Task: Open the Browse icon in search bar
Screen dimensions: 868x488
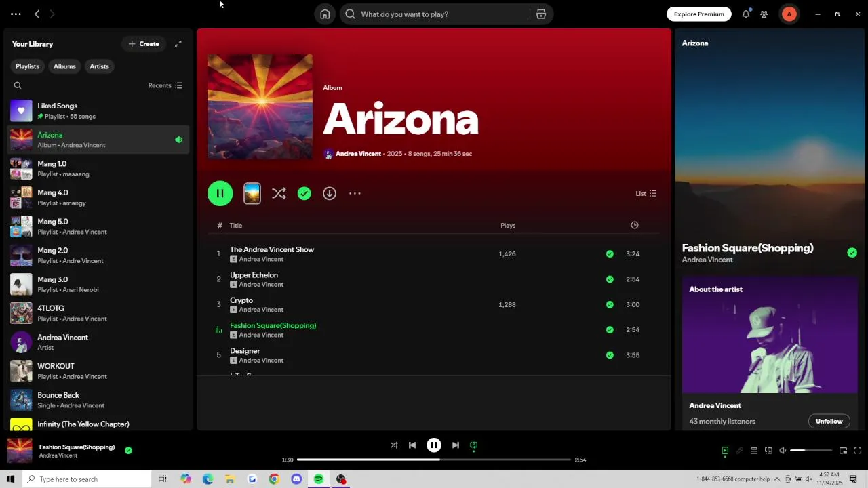Action: pos(541,14)
